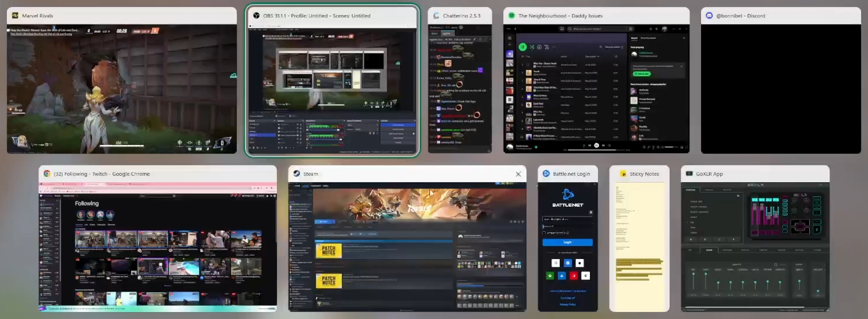Switch to the Steam library window preview
Screen dimensions: 868x319
pos(407,247)
